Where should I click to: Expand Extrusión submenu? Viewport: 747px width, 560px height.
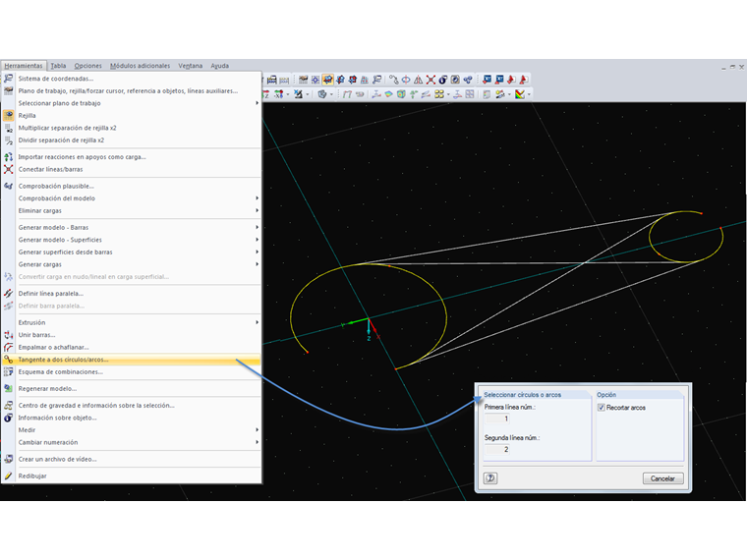[x=131, y=323]
